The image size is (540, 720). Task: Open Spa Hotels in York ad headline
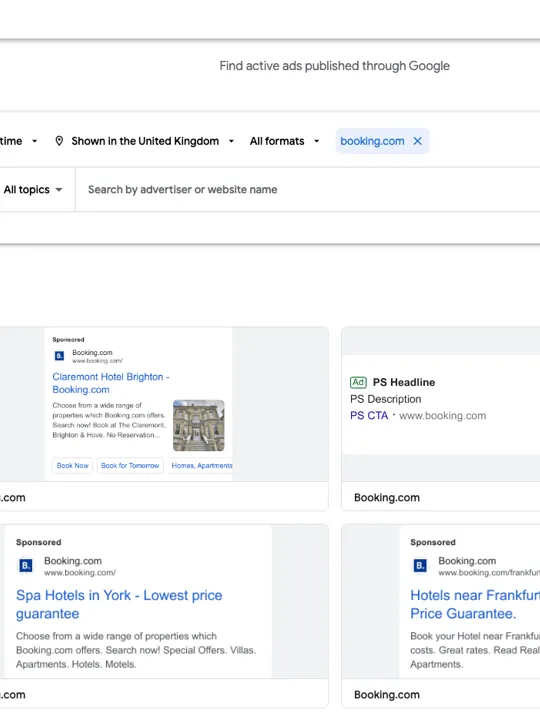pos(119,604)
